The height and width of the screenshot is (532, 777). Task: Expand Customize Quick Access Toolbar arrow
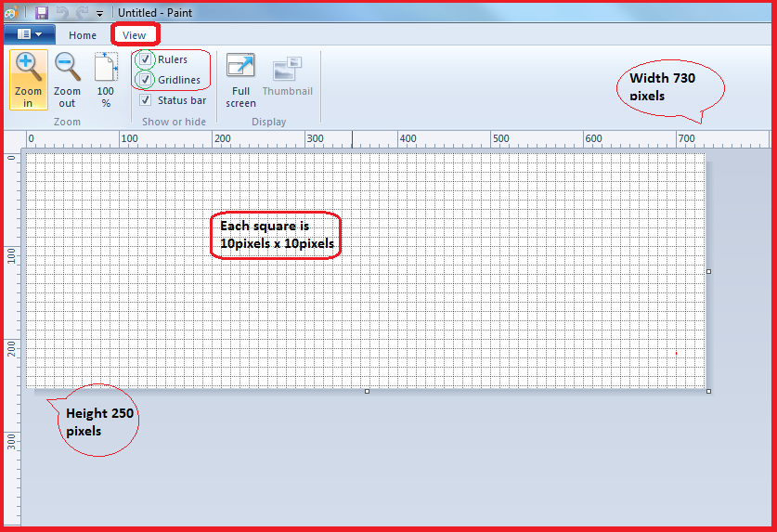coord(99,14)
